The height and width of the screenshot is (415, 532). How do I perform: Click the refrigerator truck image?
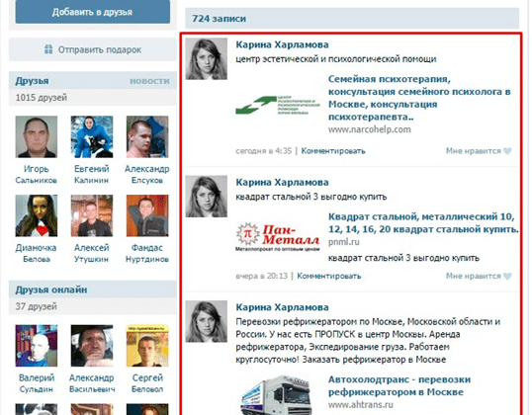(276, 395)
